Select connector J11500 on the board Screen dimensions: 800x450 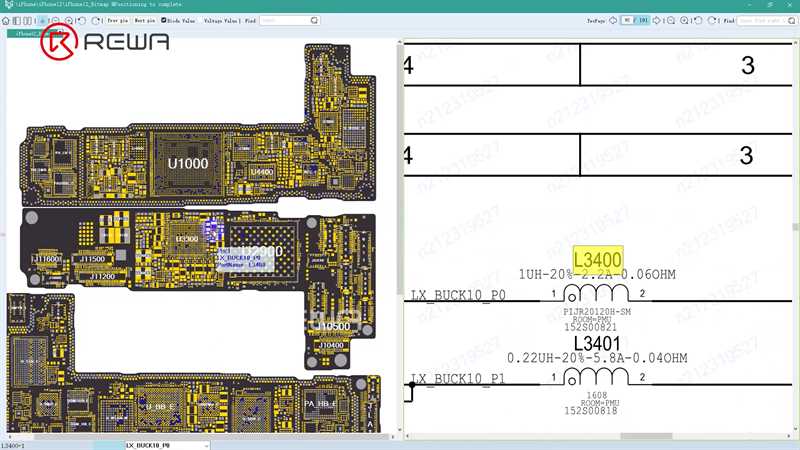(x=92, y=259)
